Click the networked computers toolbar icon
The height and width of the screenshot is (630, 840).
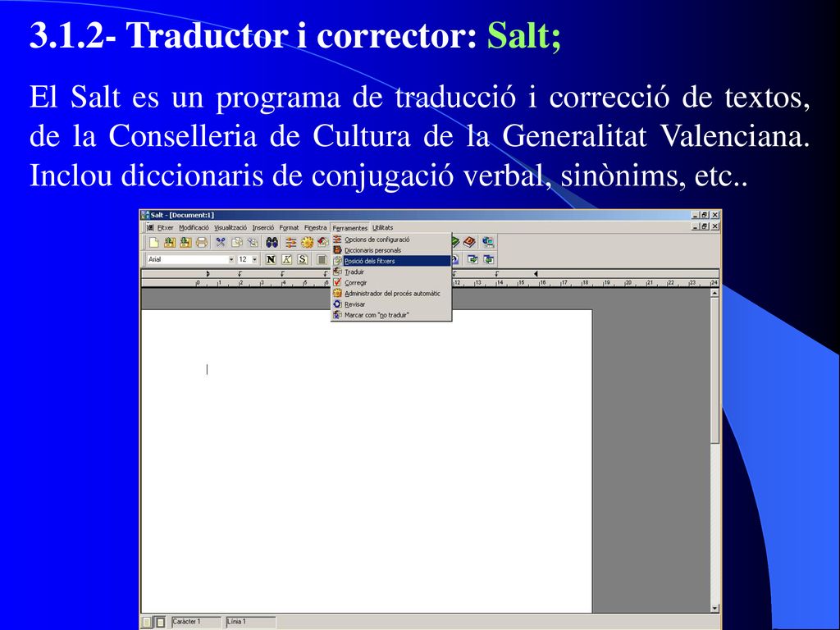pyautogui.click(x=487, y=242)
